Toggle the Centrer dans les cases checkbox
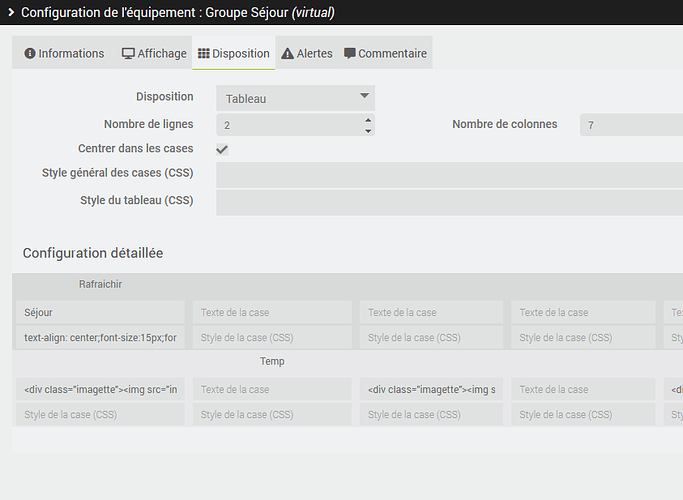Viewport: 683px width, 500px height. click(222, 149)
